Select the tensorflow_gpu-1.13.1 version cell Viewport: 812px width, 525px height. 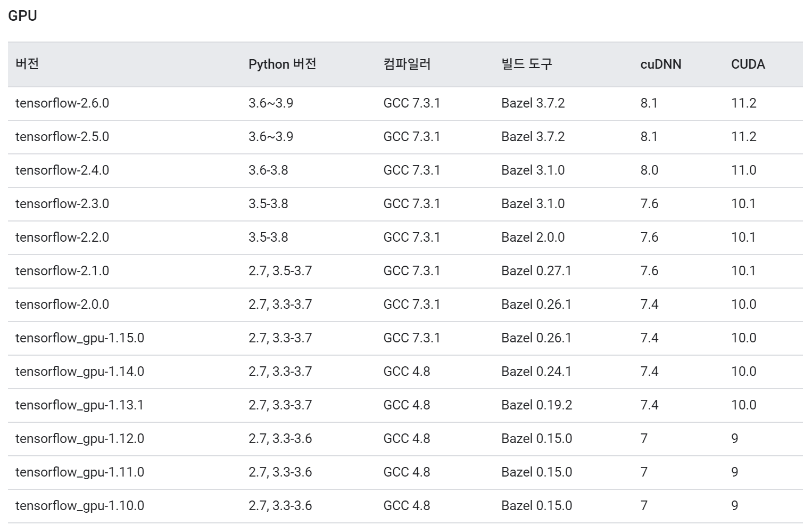80,405
